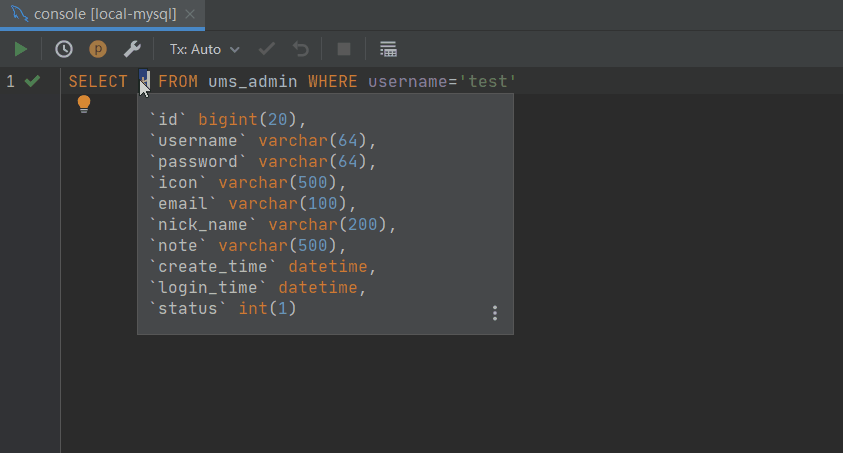Open three-dots menu in column popup
Viewport: 843px width, 453px height.
(494, 314)
